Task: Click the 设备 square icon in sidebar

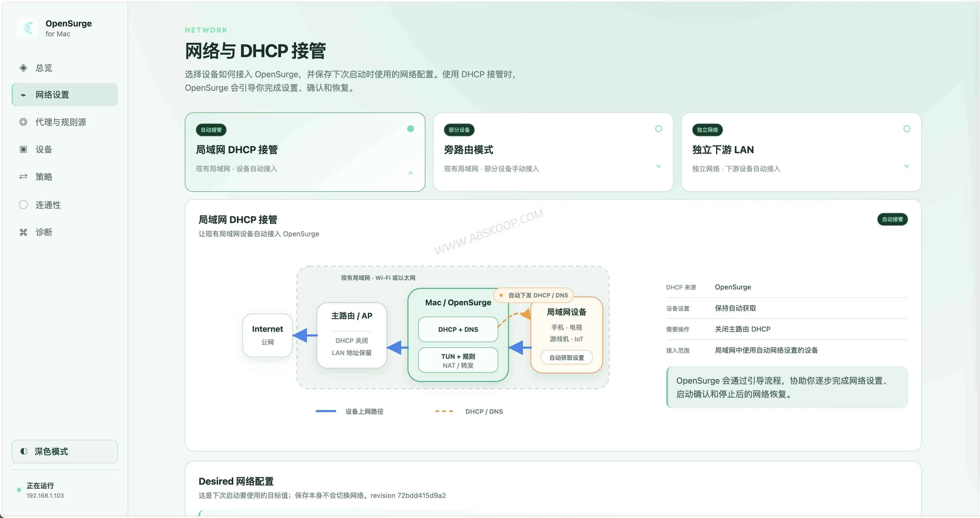Action: coord(23,149)
